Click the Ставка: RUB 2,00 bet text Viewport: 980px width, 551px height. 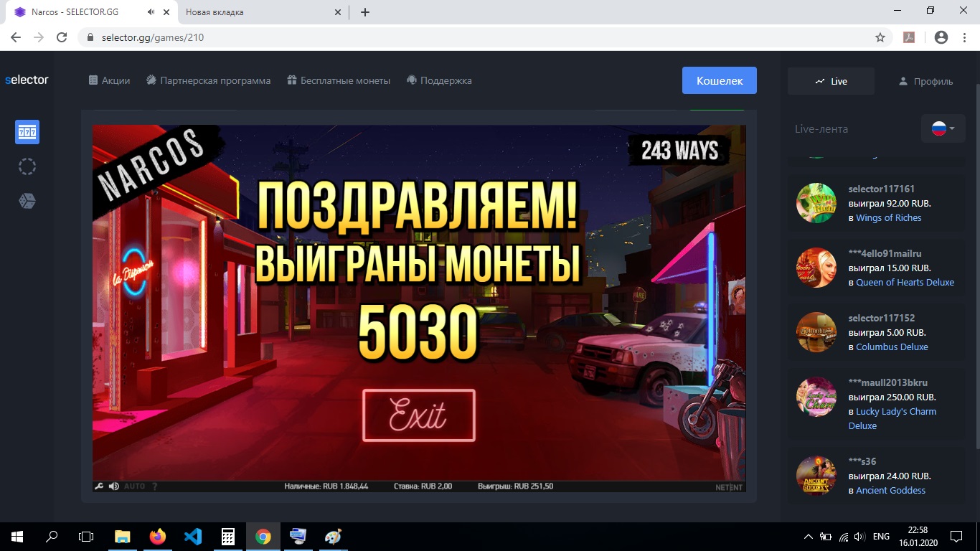tap(423, 486)
